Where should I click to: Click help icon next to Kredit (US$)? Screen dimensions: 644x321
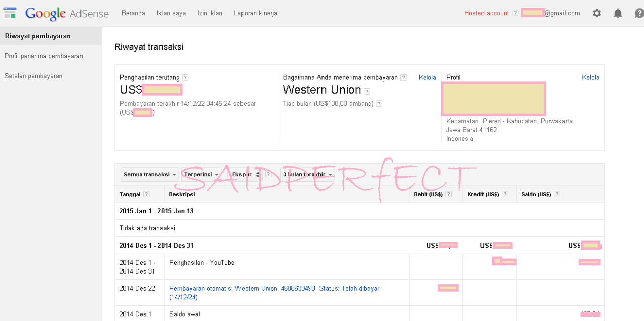(505, 194)
